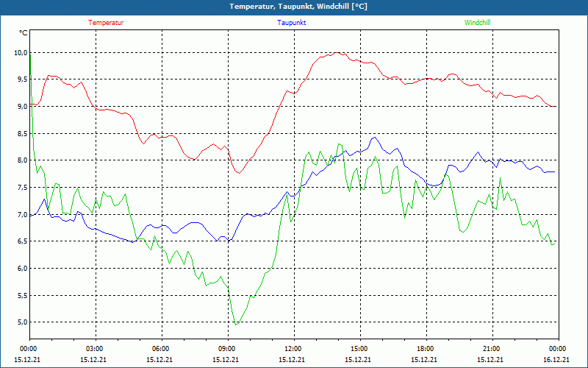
Task: Click the 6,0 y-axis value
Action: pos(23,268)
